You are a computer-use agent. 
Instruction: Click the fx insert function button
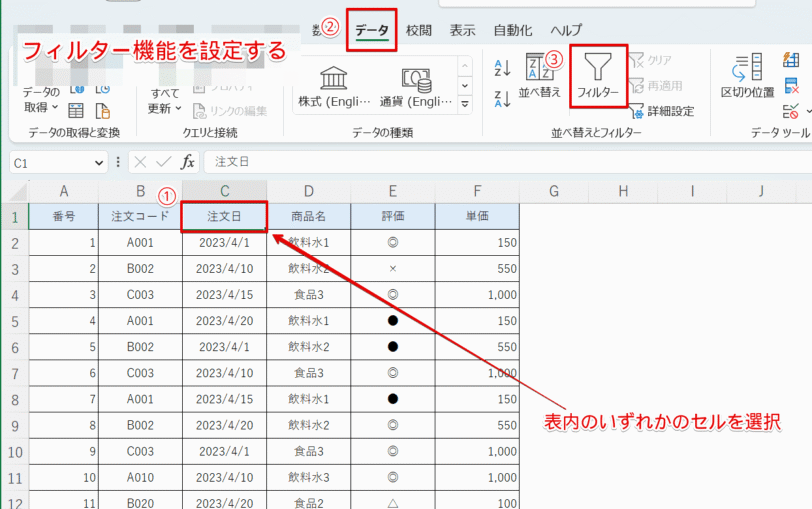[187, 163]
